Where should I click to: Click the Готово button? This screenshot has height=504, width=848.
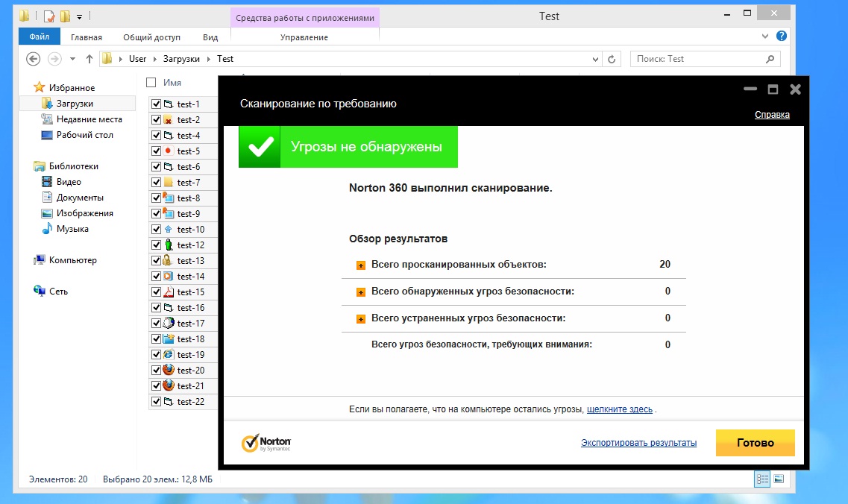pos(756,443)
